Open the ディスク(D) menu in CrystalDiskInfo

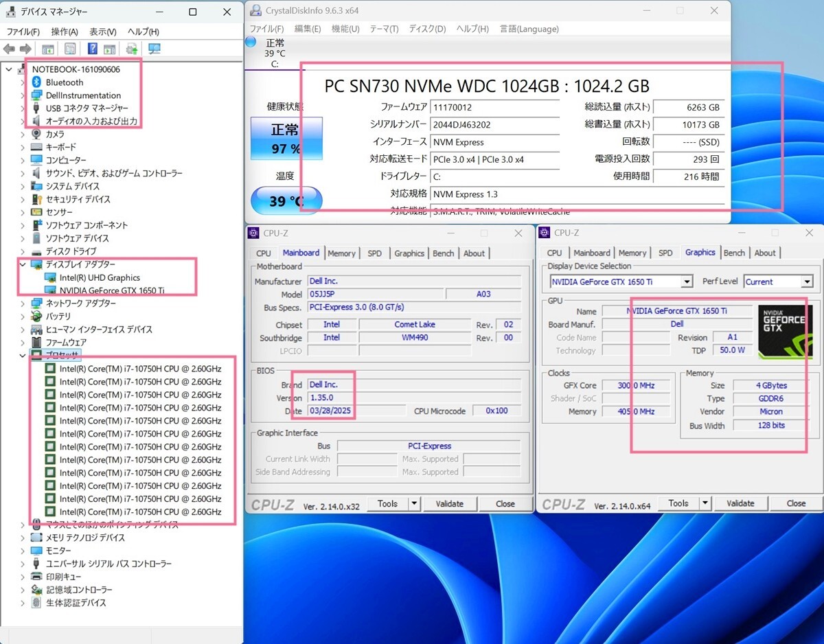coord(428,29)
